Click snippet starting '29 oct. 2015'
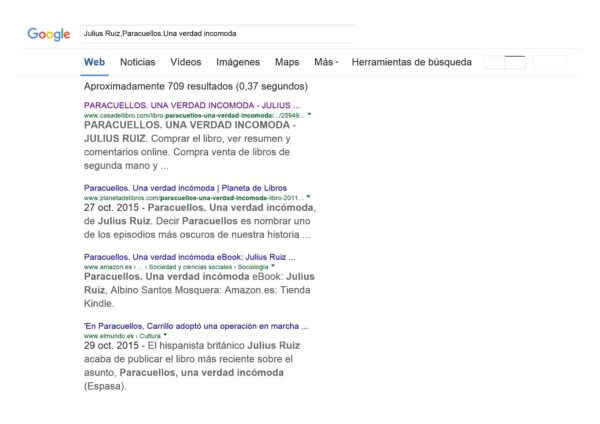This screenshot has height=424, width=600. click(192, 366)
